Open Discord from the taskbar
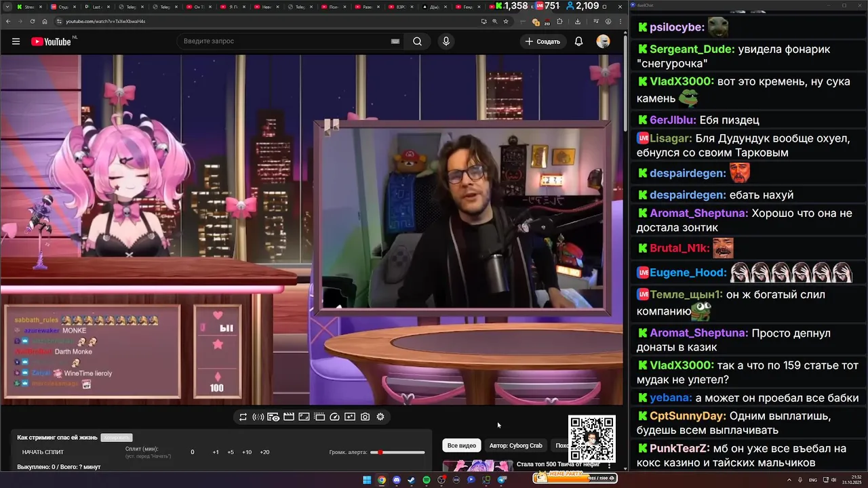This screenshot has width=868, height=488. [x=397, y=480]
